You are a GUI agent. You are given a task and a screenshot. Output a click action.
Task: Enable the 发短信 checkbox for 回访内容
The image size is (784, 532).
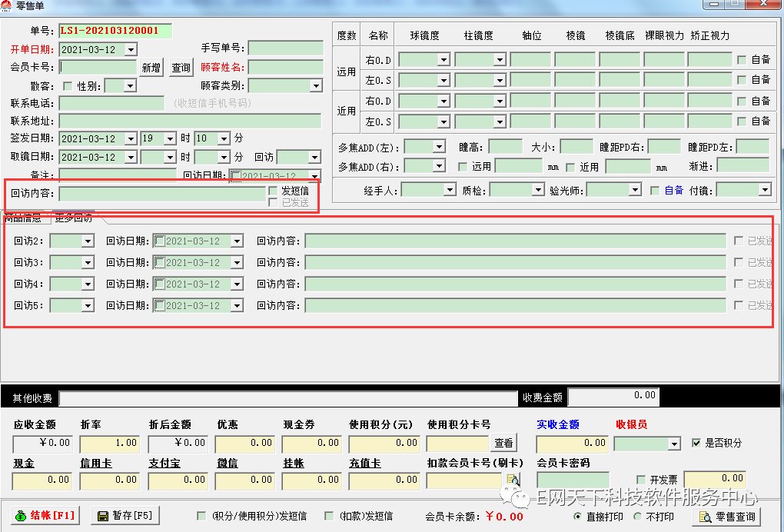pos(273,191)
